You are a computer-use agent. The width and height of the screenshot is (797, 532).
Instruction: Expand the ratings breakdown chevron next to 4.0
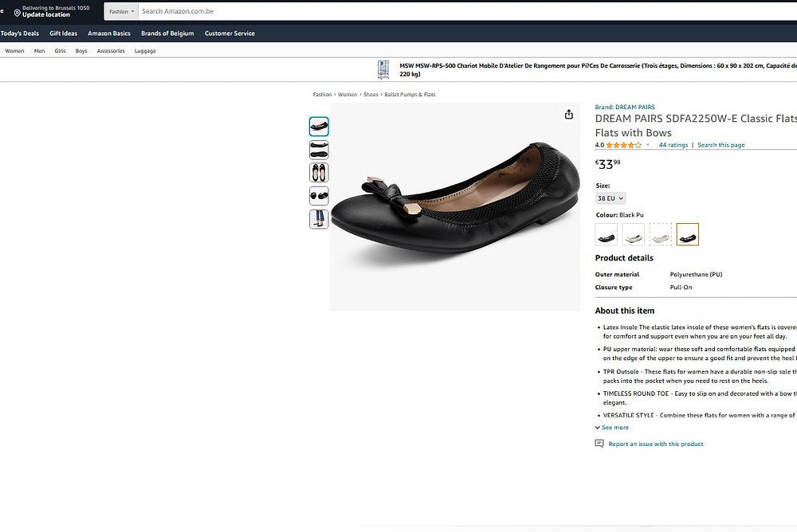tap(649, 144)
